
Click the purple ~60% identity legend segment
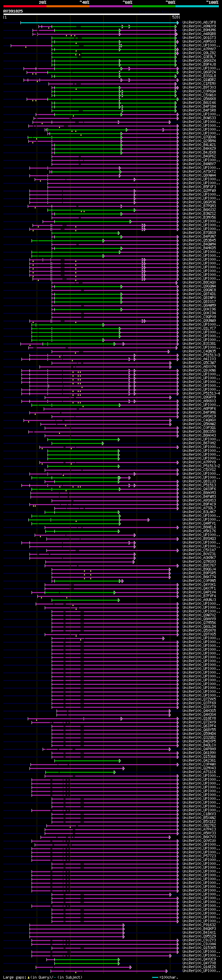(111, 6)
